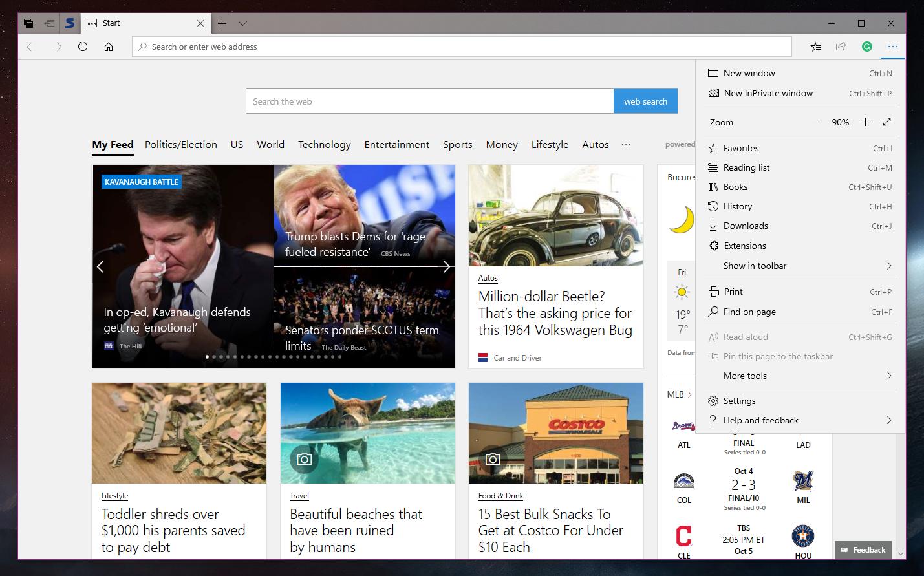Decrease zoom with minus button

point(816,122)
